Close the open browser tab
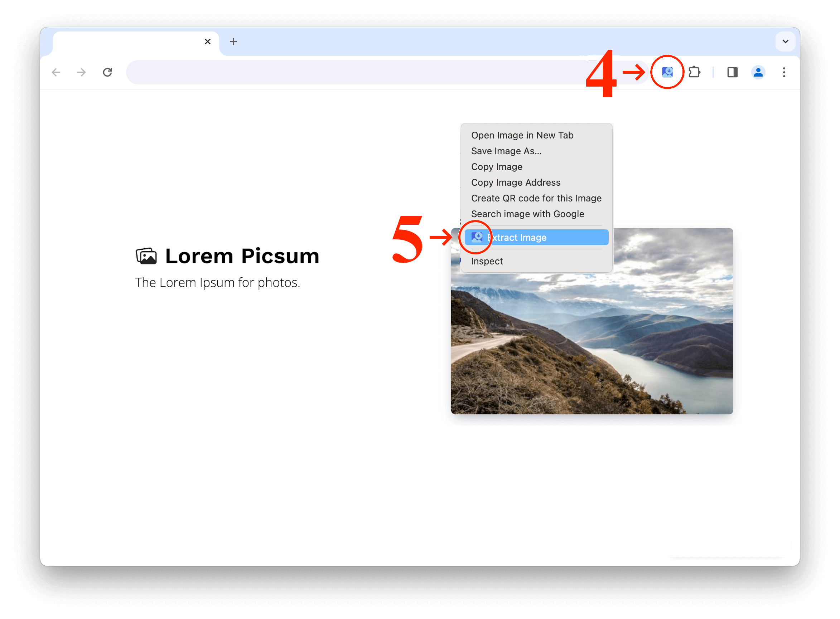This screenshot has width=840, height=619. click(208, 42)
